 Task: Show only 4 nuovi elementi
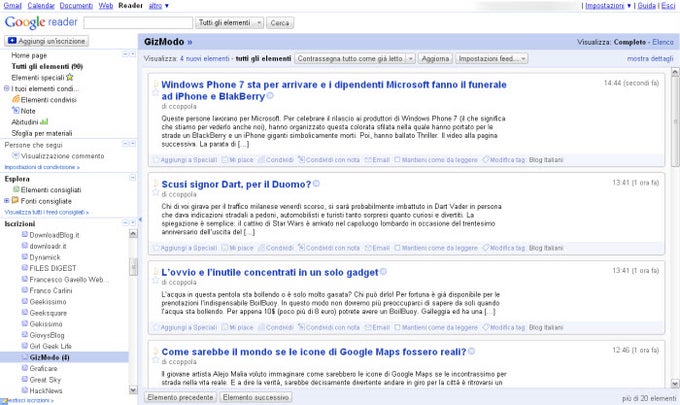205,59
